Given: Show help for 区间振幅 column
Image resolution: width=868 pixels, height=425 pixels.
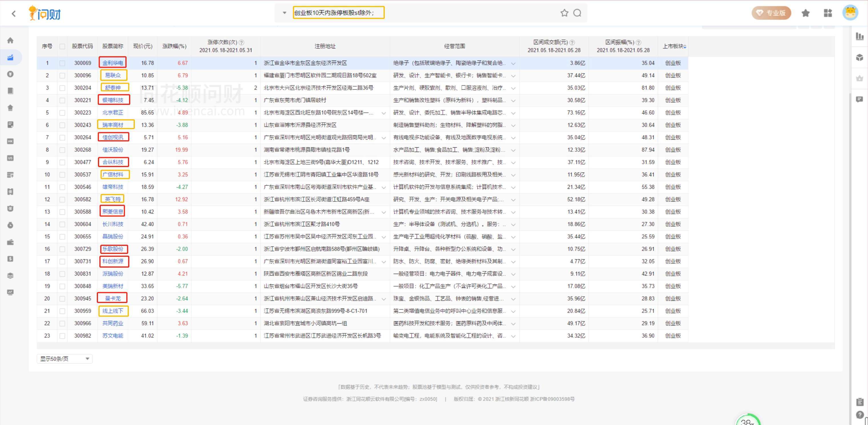Looking at the screenshot, I should (x=639, y=43).
